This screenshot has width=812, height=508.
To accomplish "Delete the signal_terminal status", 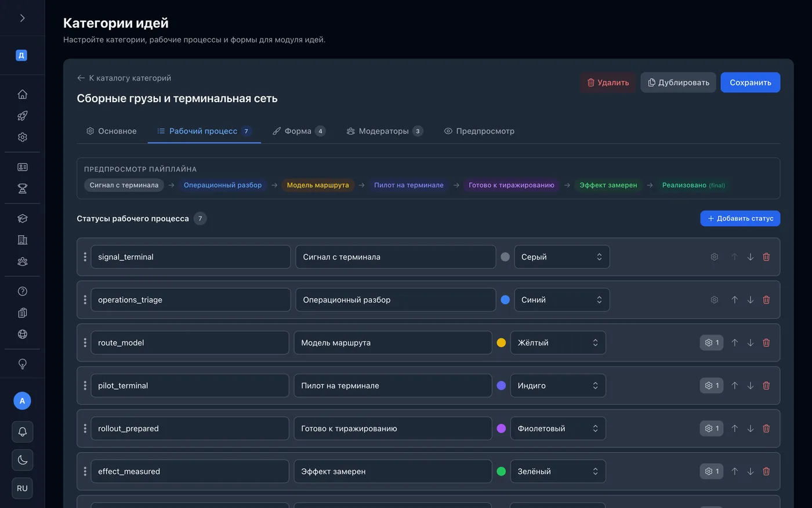I will [766, 257].
